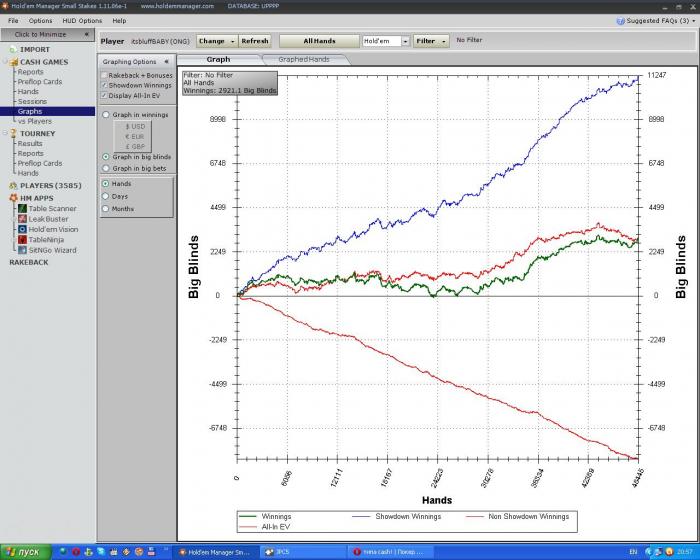Select Months x-axis radio button
The image size is (700, 560).
pyautogui.click(x=106, y=209)
